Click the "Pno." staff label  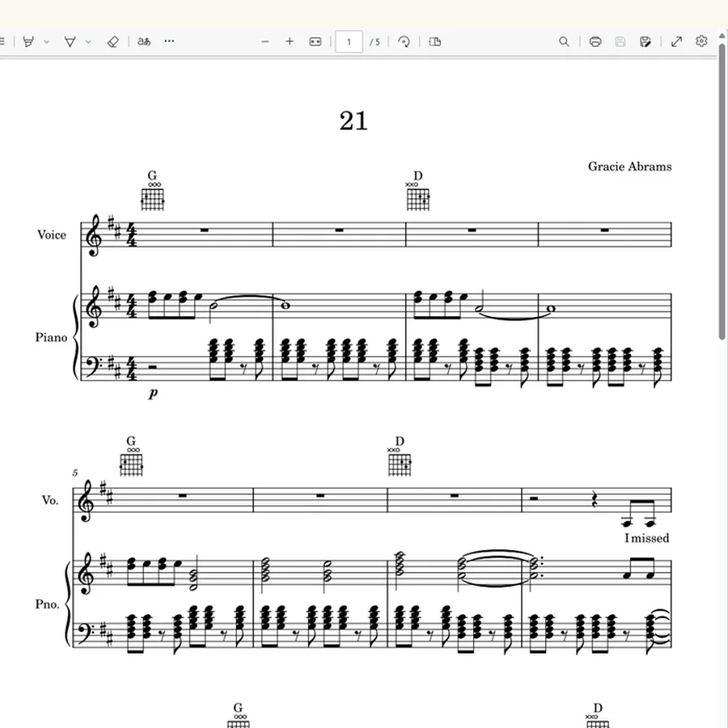[48, 604]
